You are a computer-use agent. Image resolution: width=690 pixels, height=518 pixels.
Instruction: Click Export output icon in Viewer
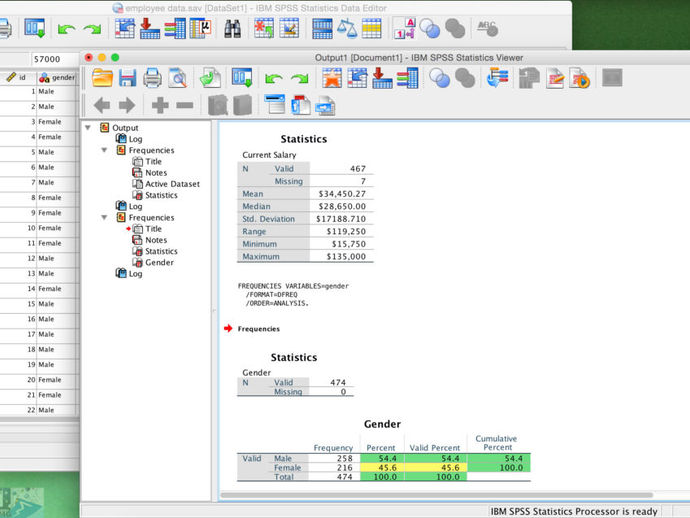pos(210,78)
